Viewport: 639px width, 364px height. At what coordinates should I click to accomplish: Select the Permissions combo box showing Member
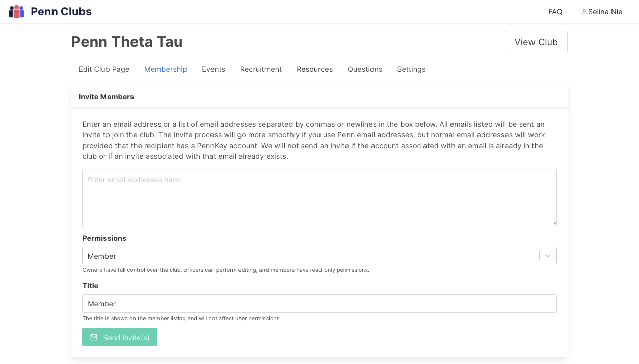320,256
